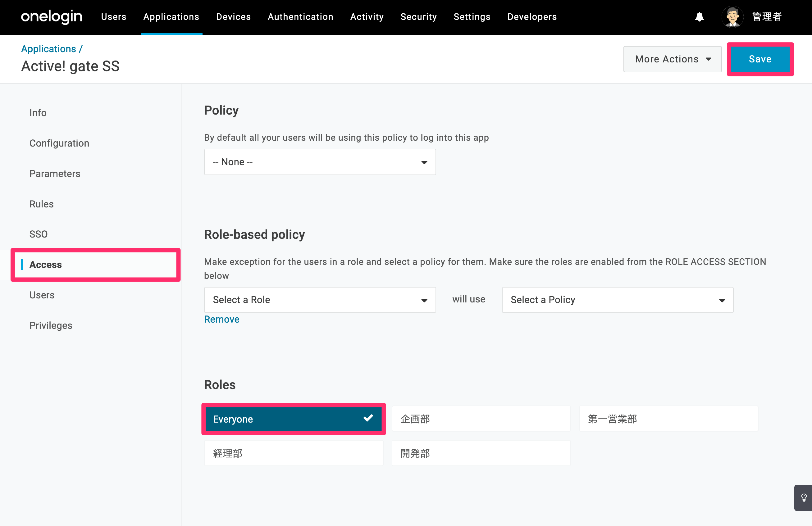Switch to the sidebar Users tab
812x526 pixels.
pos(42,295)
